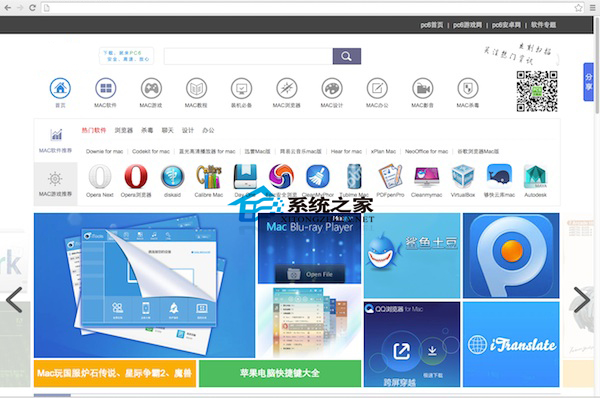
Task: Switch to the 办公 tab
Action: [x=208, y=130]
